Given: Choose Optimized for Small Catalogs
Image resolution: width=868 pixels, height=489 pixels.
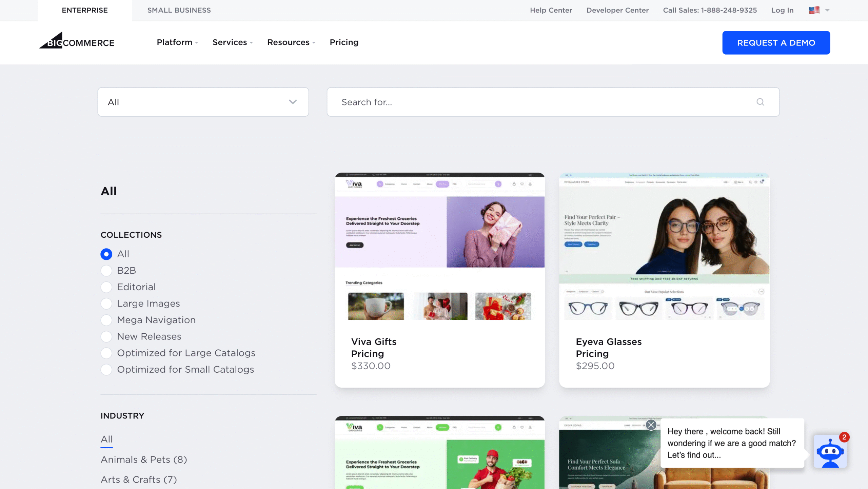Looking at the screenshot, I should click(106, 370).
